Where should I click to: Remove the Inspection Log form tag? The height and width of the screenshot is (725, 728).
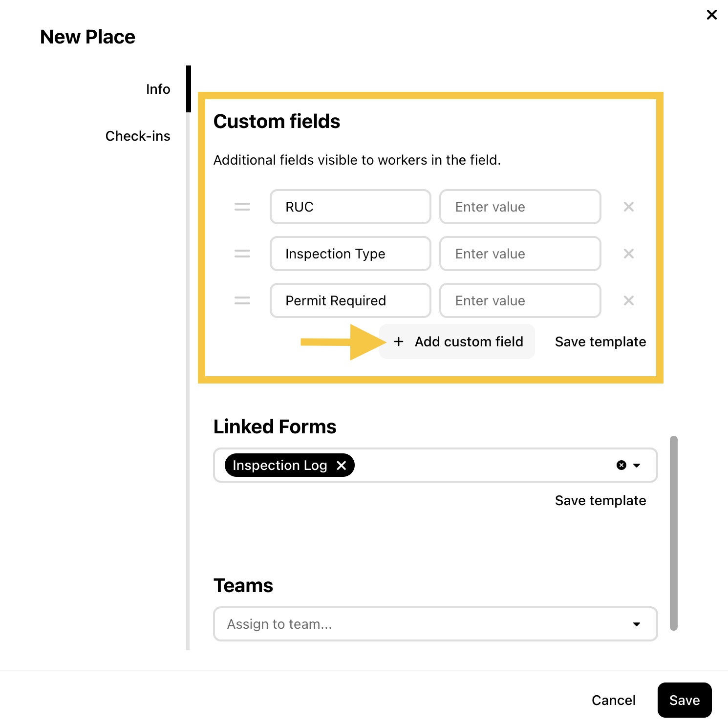pyautogui.click(x=342, y=465)
